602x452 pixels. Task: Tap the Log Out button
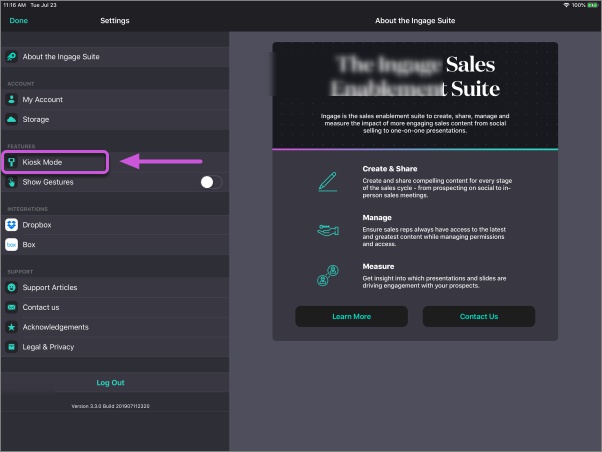click(111, 382)
